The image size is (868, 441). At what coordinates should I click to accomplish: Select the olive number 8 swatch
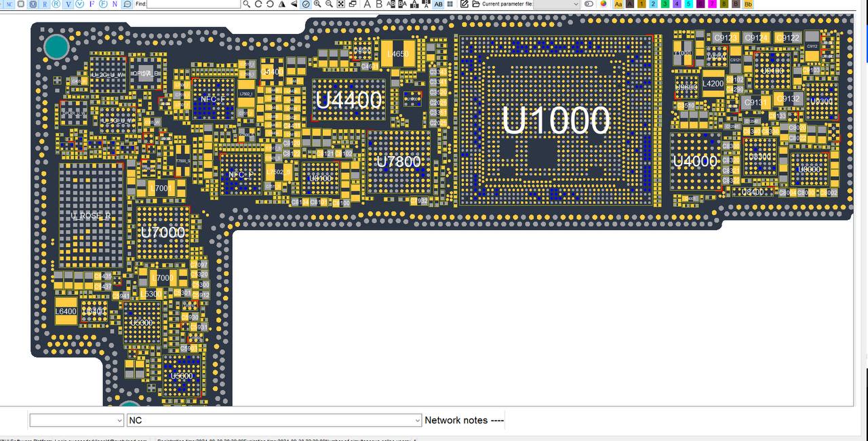click(724, 4)
